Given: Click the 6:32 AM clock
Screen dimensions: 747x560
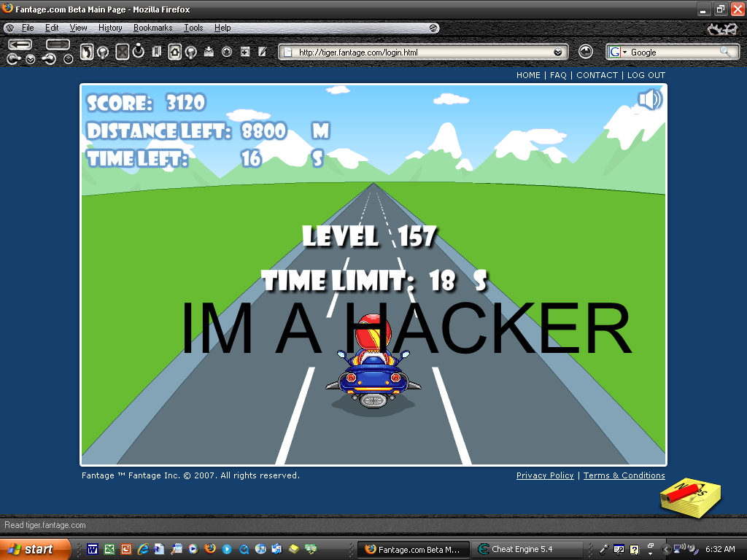Looking at the screenshot, I should 720,549.
